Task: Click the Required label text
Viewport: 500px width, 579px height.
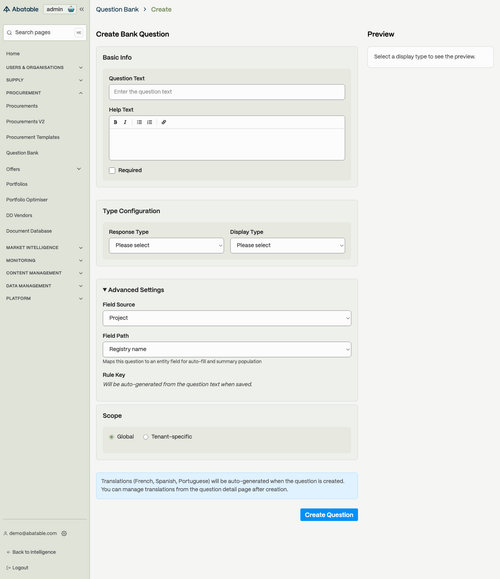Action: [x=130, y=170]
